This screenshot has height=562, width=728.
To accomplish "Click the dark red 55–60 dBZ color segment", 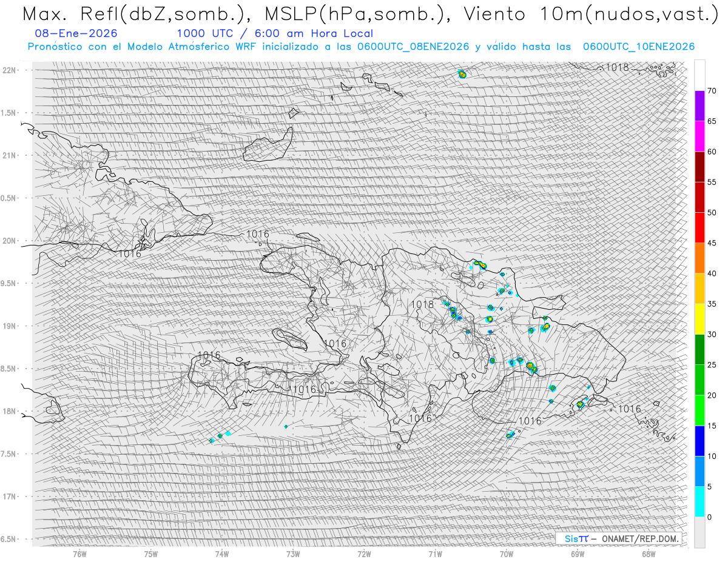I will 699,167.
